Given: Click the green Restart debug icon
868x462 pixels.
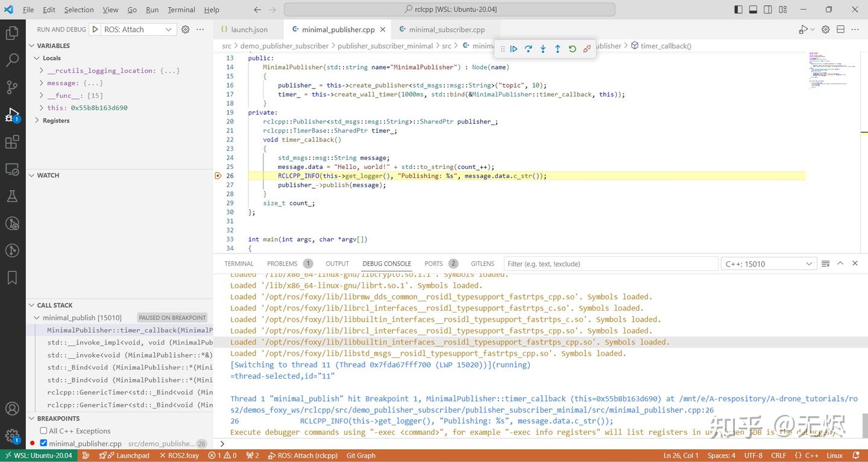Looking at the screenshot, I should [x=571, y=48].
